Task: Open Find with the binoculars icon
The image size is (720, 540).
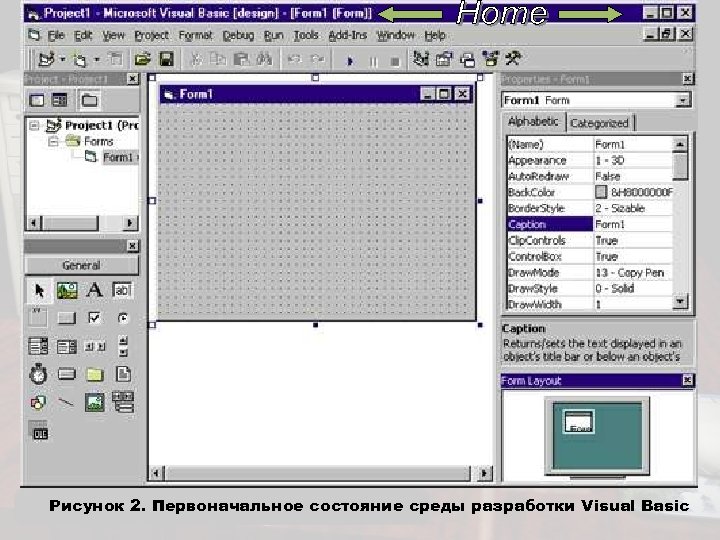Action: 264,59
